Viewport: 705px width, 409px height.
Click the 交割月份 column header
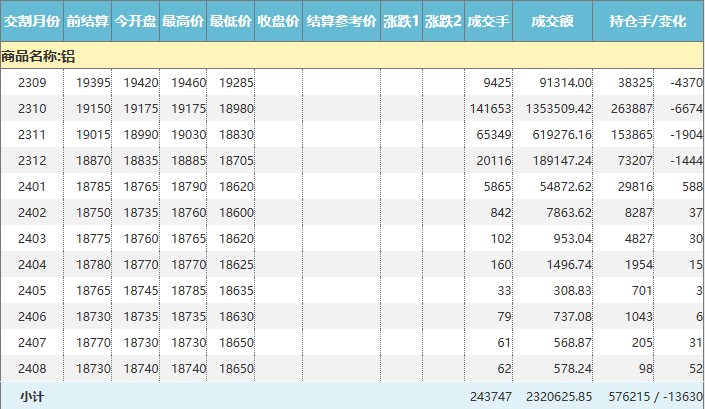click(32, 21)
